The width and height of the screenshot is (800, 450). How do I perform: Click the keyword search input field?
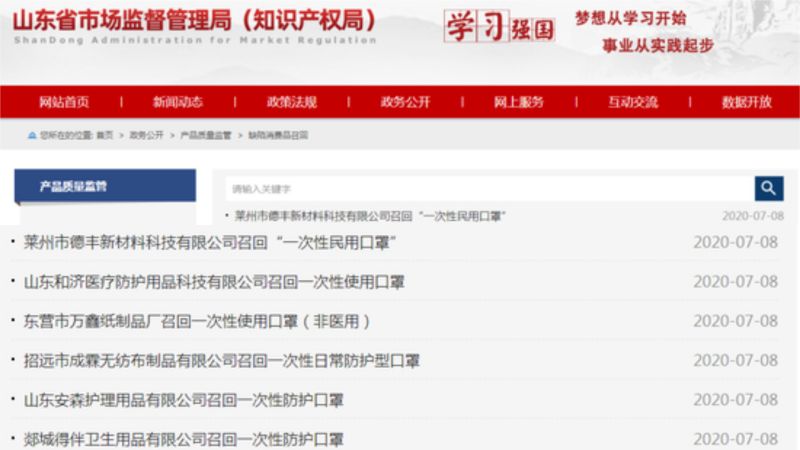pos(490,189)
